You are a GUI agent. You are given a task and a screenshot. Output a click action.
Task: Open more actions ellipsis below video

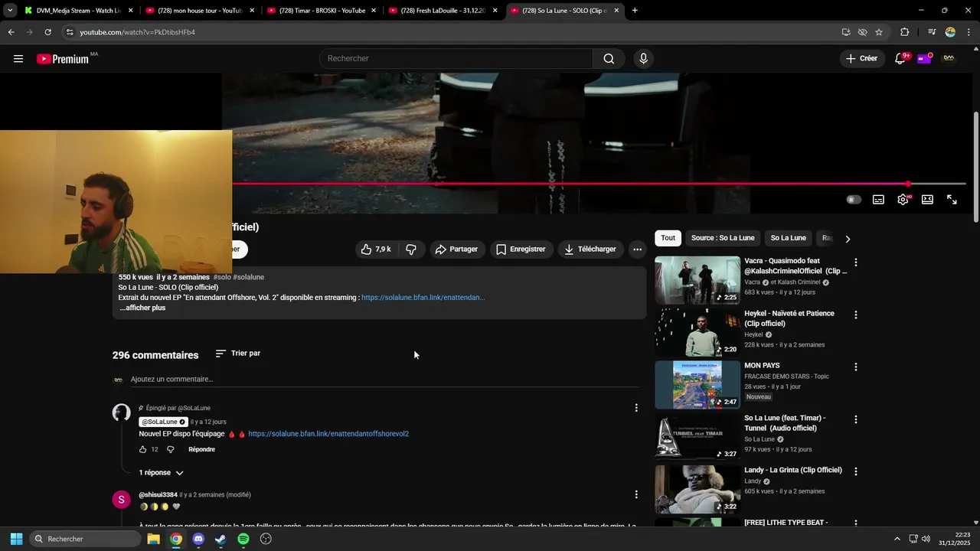coord(637,249)
